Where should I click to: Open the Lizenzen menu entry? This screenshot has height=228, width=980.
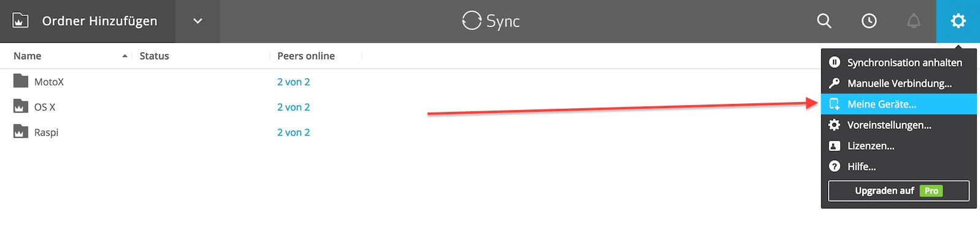(x=899, y=145)
